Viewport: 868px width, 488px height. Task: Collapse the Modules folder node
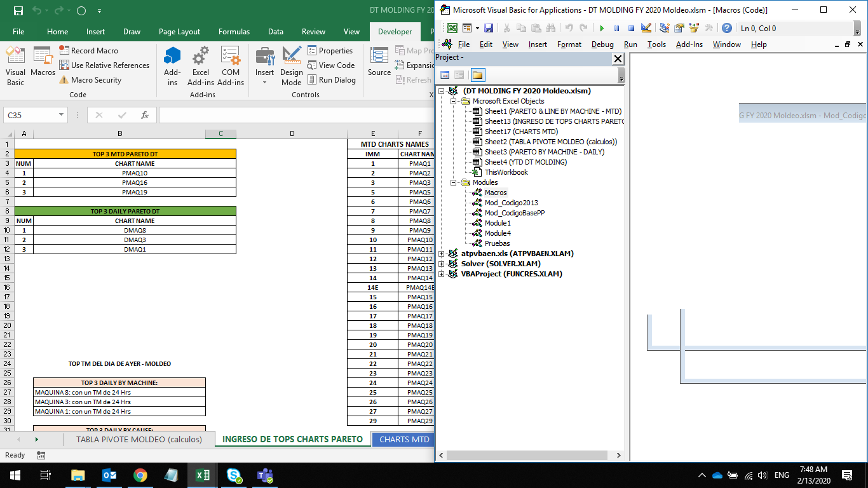pyautogui.click(x=453, y=182)
